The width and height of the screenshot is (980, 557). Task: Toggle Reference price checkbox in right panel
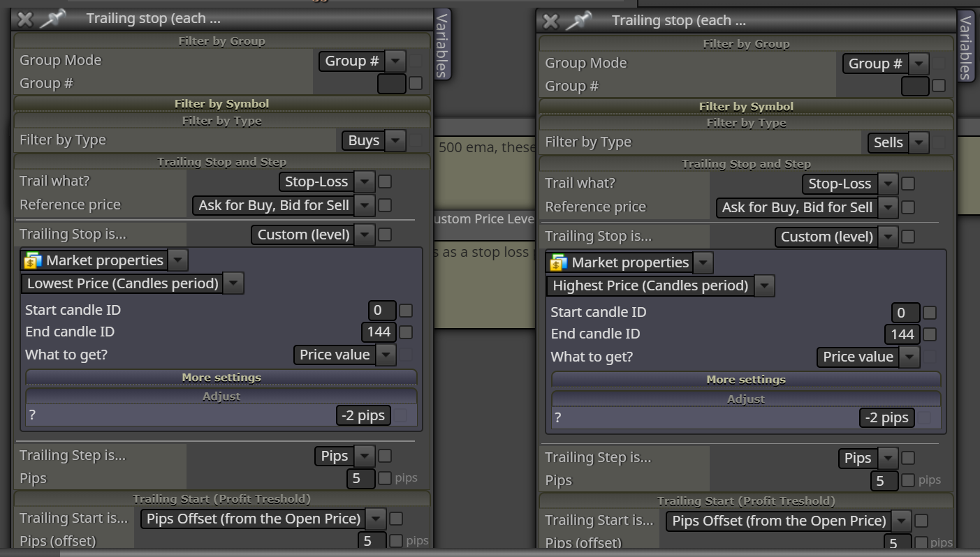(908, 207)
